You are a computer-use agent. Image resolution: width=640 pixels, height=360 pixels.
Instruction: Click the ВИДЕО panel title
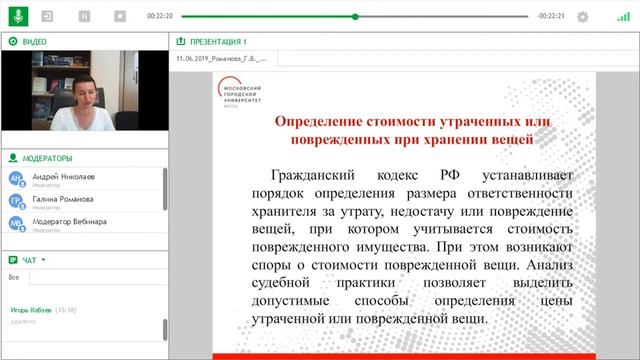pyautogui.click(x=35, y=42)
